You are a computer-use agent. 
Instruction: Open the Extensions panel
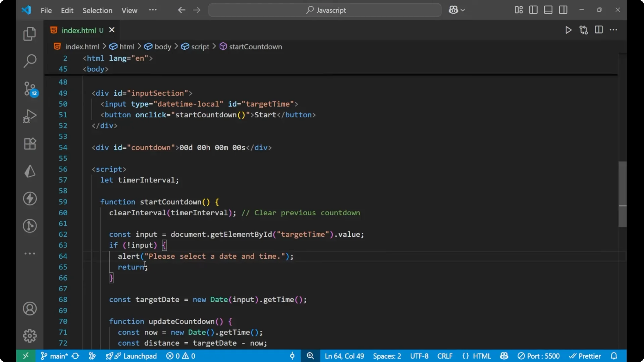(x=30, y=143)
